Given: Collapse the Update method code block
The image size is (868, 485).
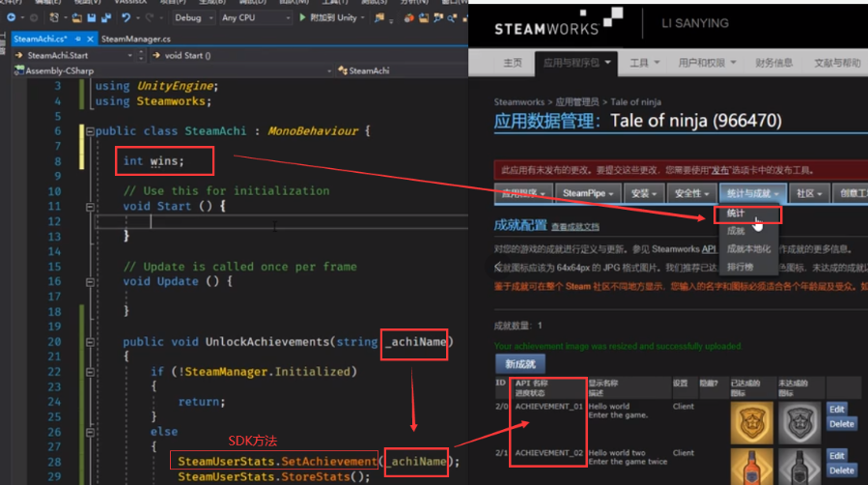Looking at the screenshot, I should [90, 282].
